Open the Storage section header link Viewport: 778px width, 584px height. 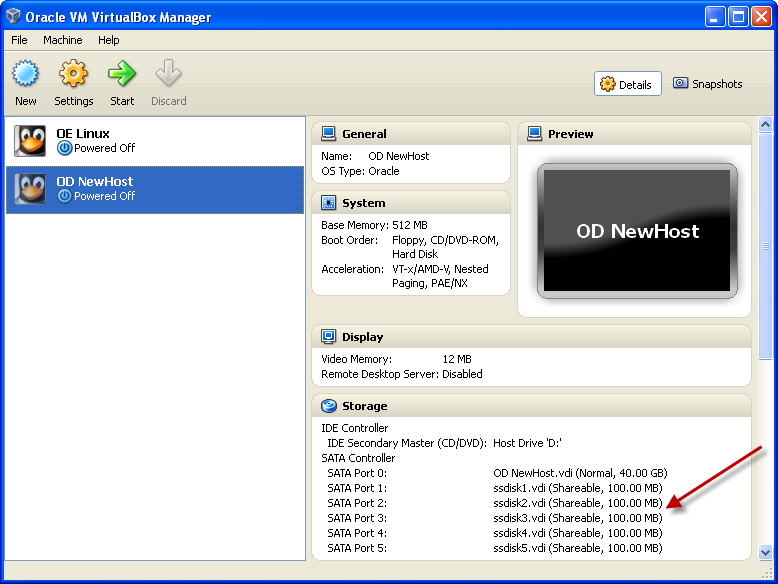[x=365, y=406]
